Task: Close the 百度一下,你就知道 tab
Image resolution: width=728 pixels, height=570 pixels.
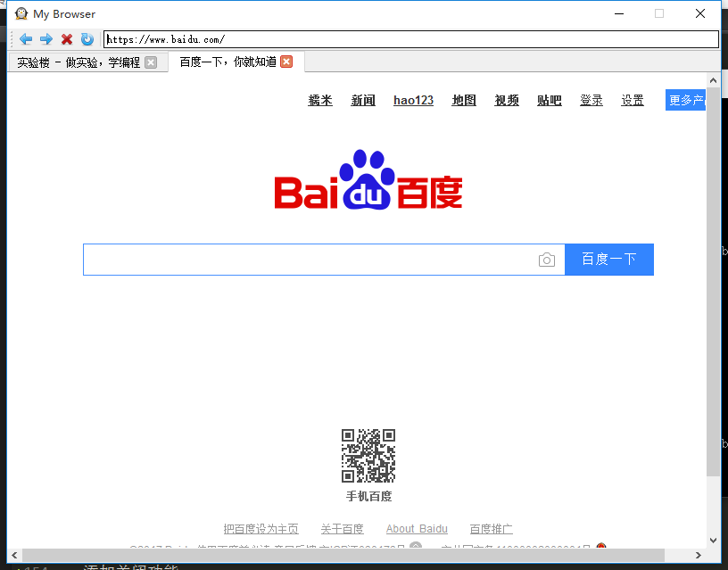Action: point(286,62)
